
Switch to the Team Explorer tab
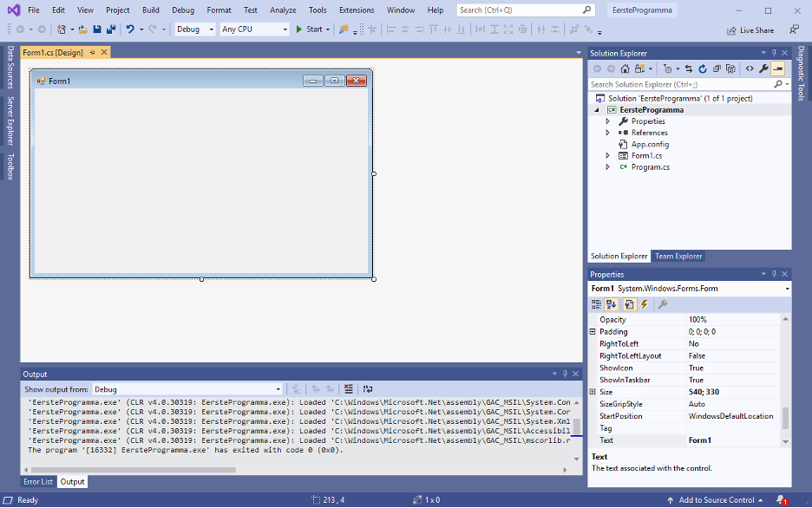tap(678, 256)
